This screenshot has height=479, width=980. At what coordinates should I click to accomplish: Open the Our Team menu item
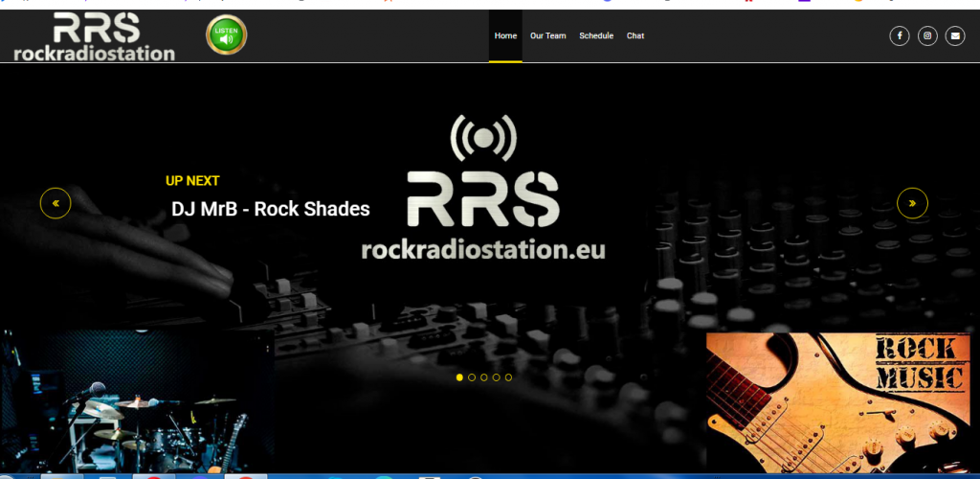tap(547, 36)
